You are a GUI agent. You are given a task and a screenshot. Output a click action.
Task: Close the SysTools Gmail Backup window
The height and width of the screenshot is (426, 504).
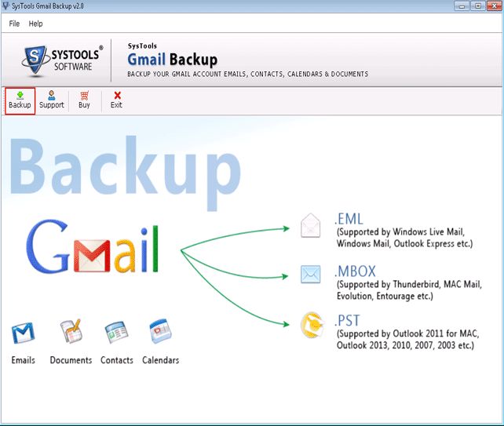pos(494,6)
